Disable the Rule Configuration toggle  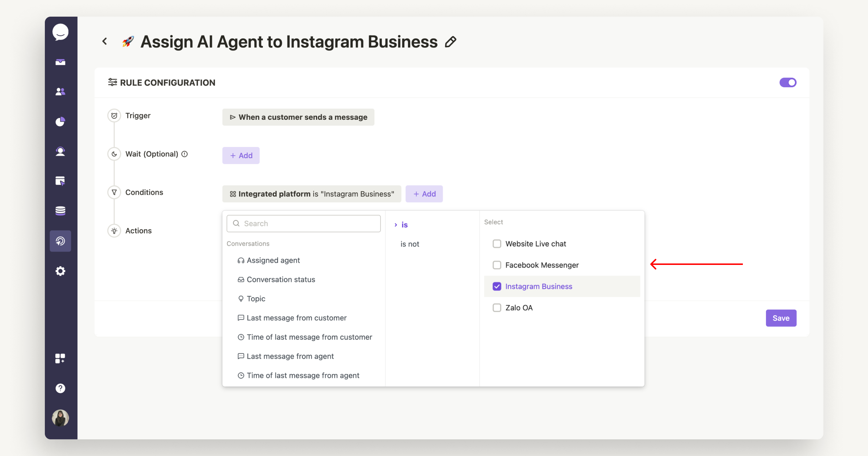pyautogui.click(x=788, y=82)
